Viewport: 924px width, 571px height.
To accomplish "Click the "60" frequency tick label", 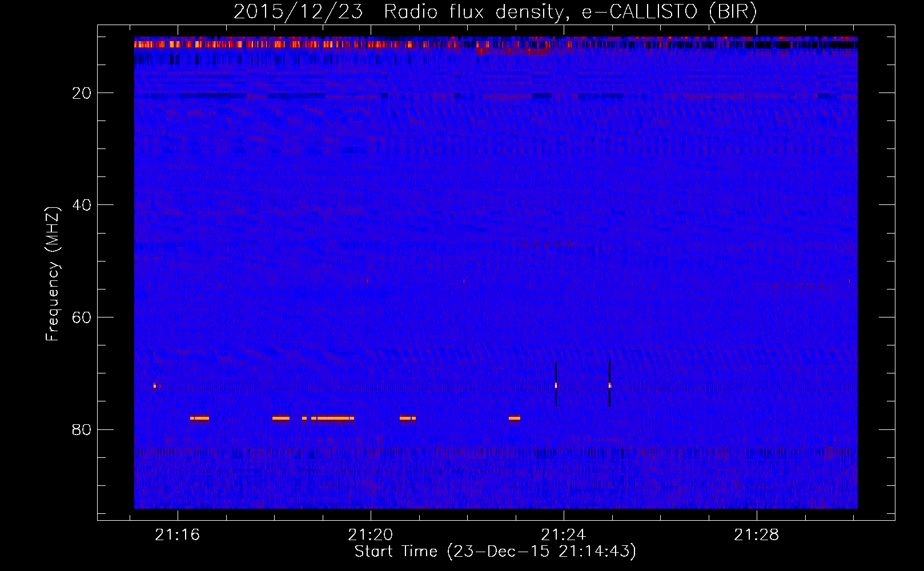I will click(x=82, y=317).
